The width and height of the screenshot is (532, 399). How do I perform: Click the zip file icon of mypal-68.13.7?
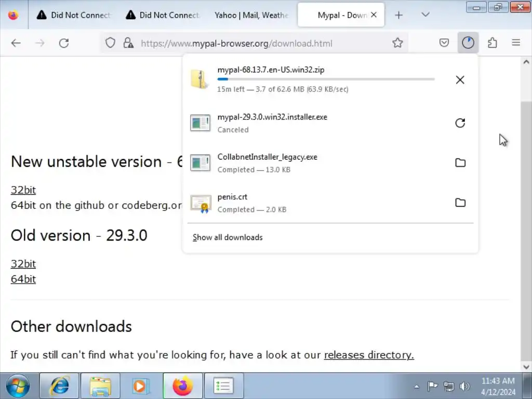(199, 79)
